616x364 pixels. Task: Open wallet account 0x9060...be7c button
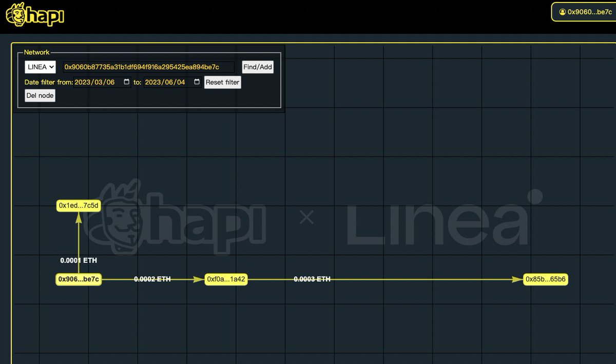coord(584,12)
